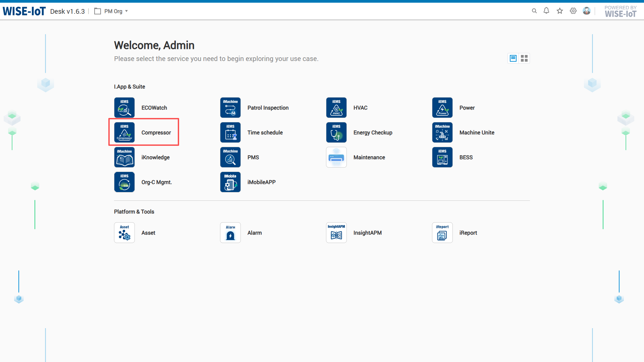This screenshot has height=362, width=644.
Task: Launch the Patrol Inspection icon
Action: pos(230,108)
